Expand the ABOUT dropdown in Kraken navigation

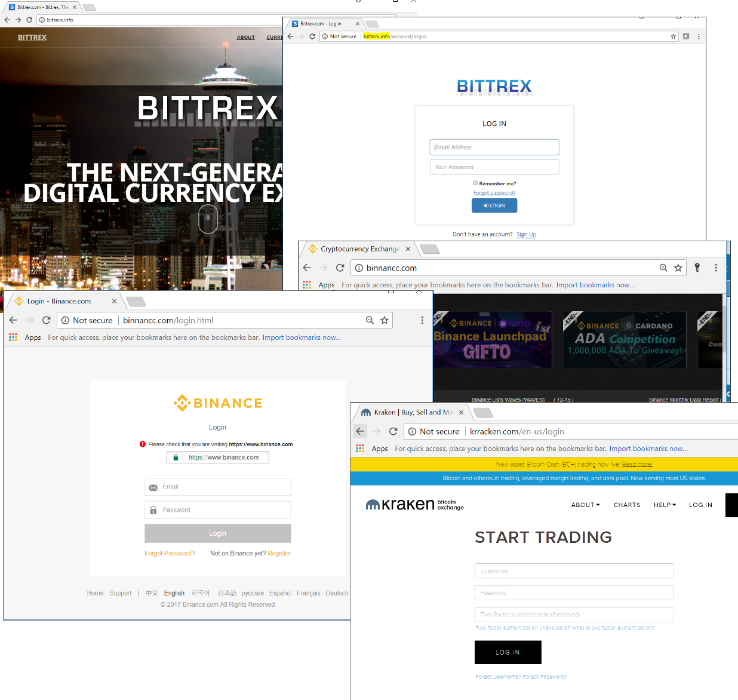(586, 505)
